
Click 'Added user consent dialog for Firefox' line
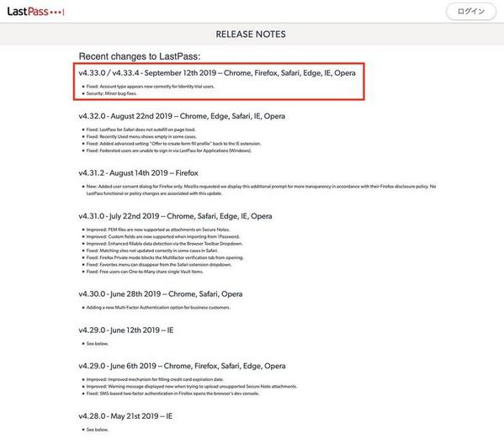[261, 190]
